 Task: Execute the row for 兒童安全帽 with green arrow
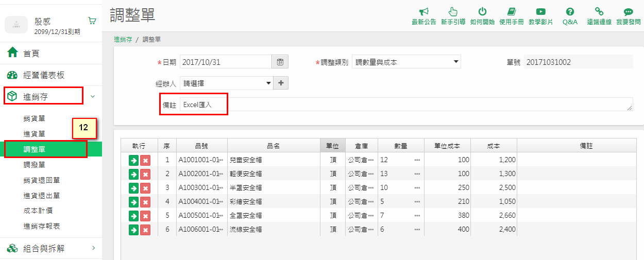click(133, 160)
